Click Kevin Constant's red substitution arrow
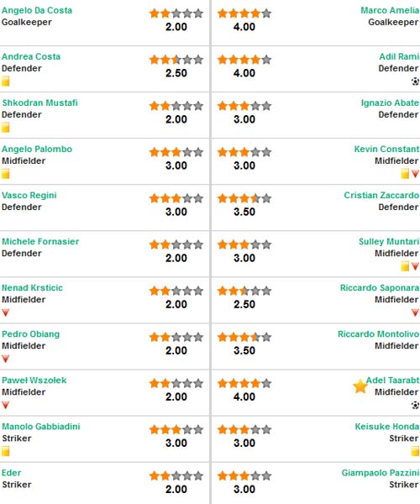 pos(415,174)
